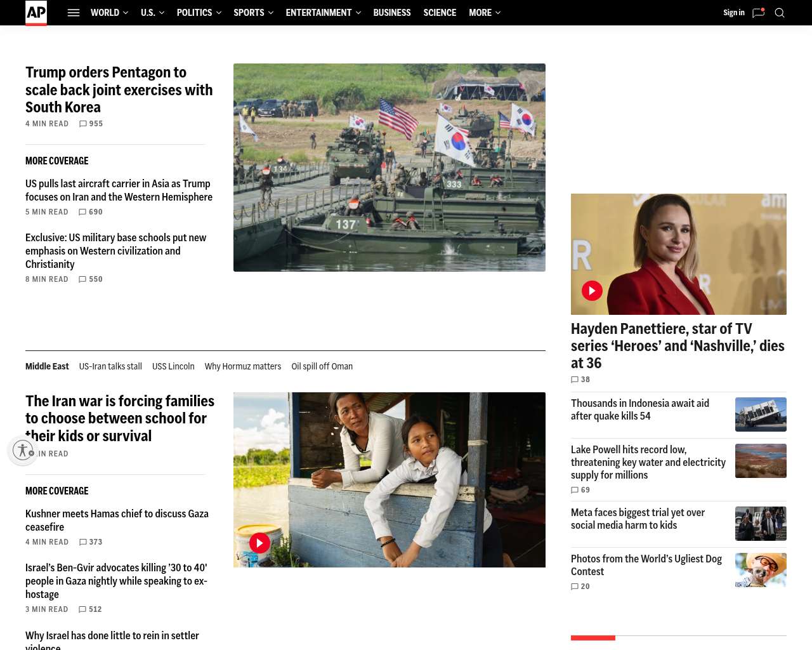Image resolution: width=812 pixels, height=650 pixels.
Task: Open comments for Kushner Hamas story (373)
Action: [x=91, y=542]
